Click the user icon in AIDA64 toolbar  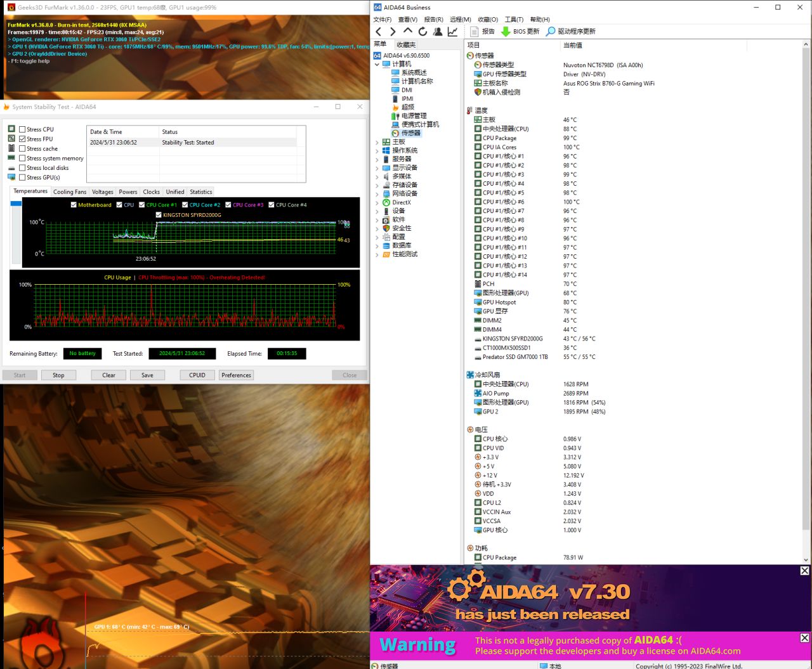438,31
